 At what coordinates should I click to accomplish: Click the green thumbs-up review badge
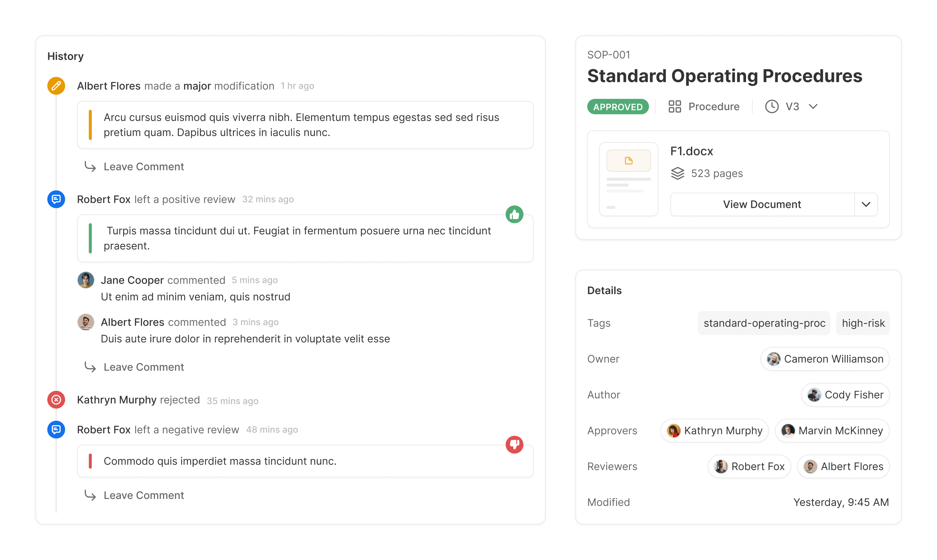(514, 214)
